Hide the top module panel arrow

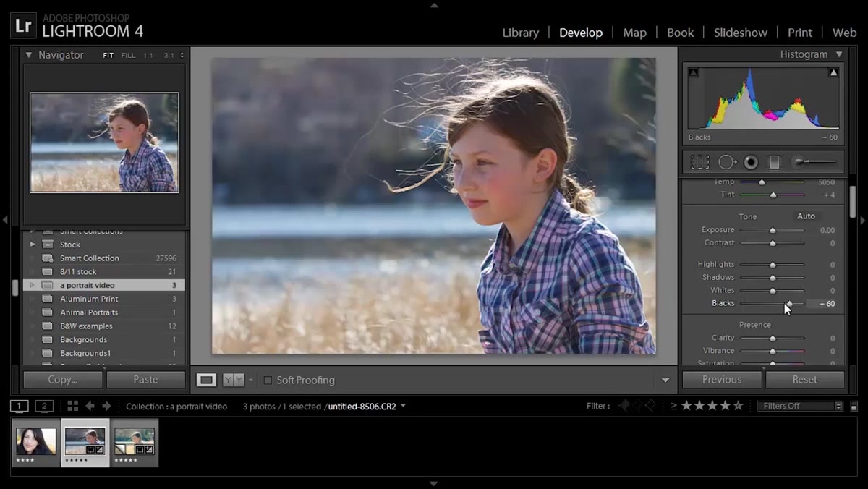pos(434,5)
